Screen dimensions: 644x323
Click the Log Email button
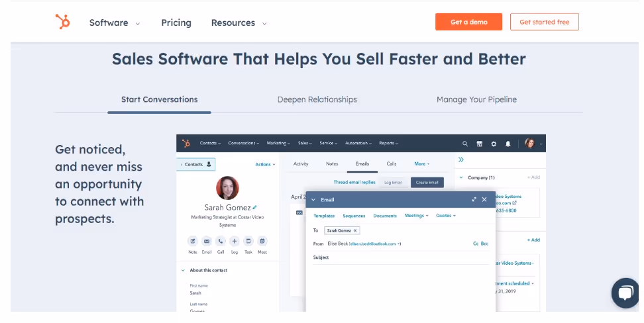click(393, 182)
